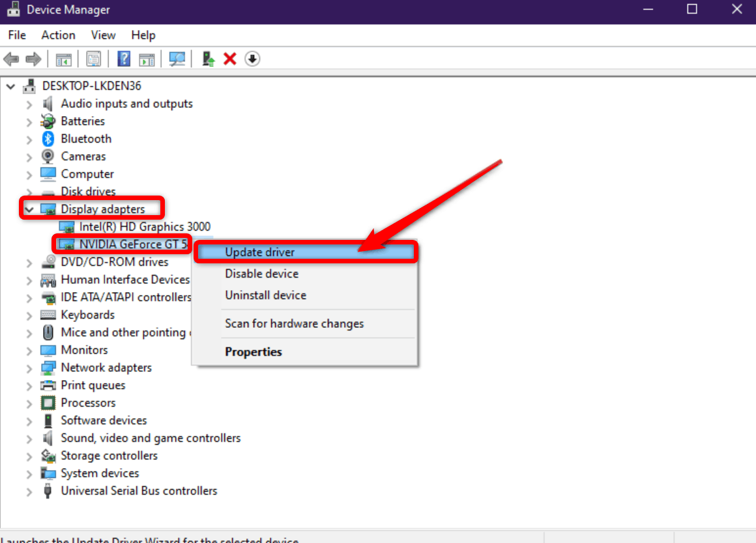Viewport: 756px width, 543px height.
Task: Expand the Universal Serial Bus controllers category
Action: pos(29,490)
